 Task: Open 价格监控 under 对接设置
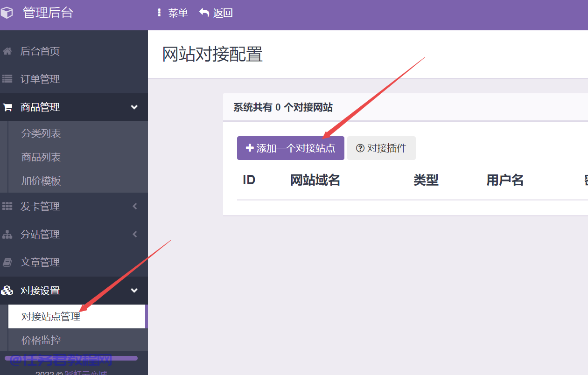click(x=41, y=340)
